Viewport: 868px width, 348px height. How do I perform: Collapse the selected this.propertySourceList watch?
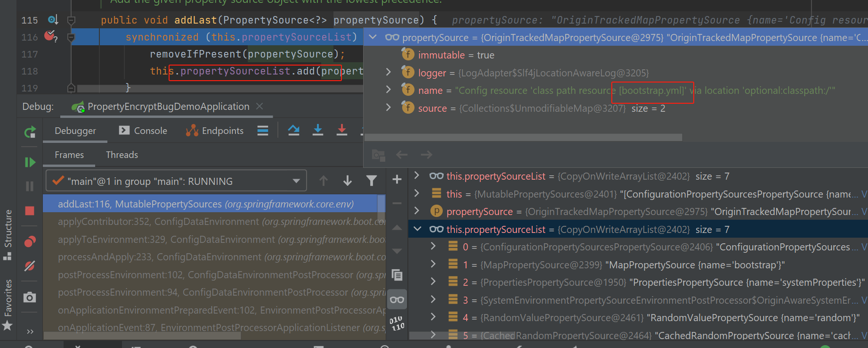tap(417, 229)
